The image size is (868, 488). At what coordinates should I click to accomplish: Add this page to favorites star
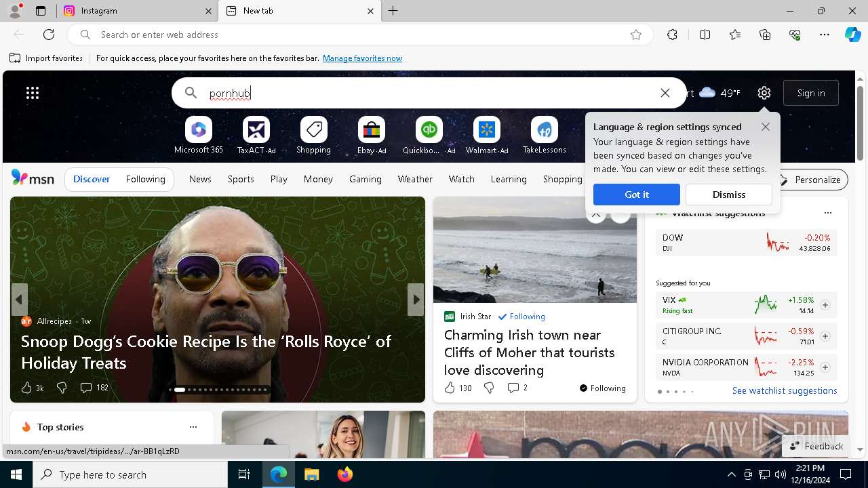point(636,35)
